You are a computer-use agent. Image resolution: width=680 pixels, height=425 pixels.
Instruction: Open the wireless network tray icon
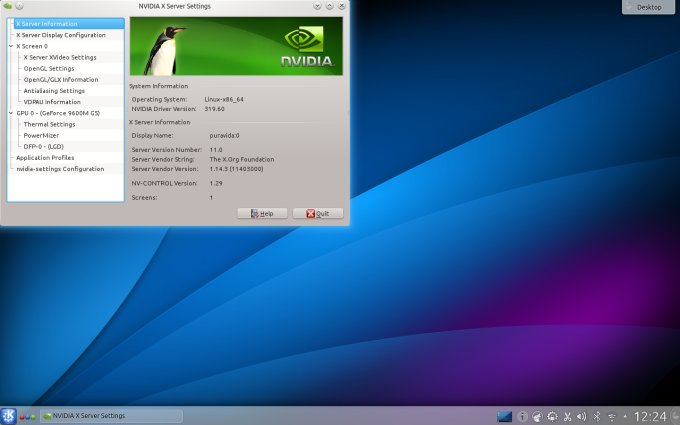[x=611, y=417]
